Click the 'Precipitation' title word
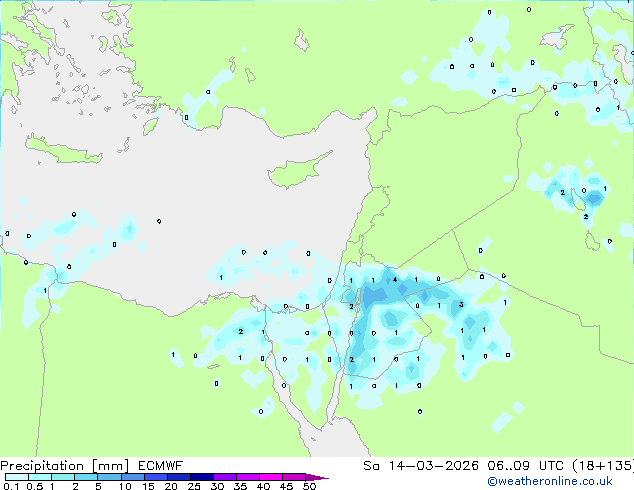 click(42, 466)
